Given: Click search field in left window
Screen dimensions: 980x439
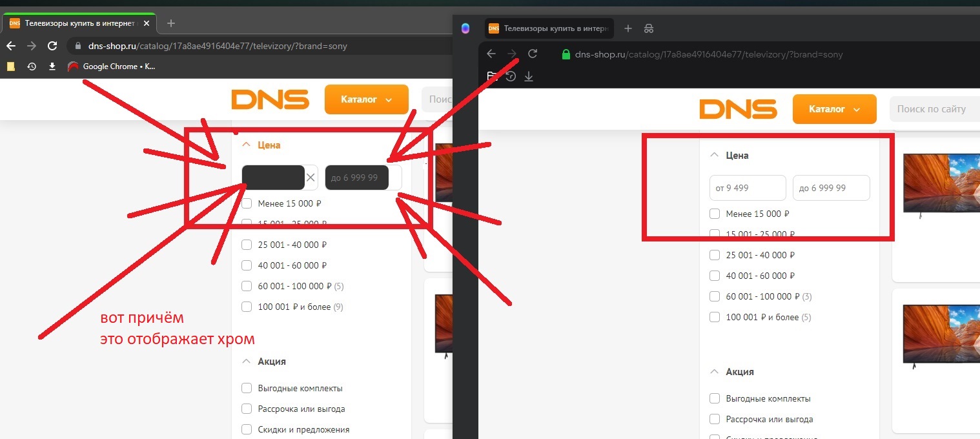Looking at the screenshot, I should pyautogui.click(x=437, y=99).
